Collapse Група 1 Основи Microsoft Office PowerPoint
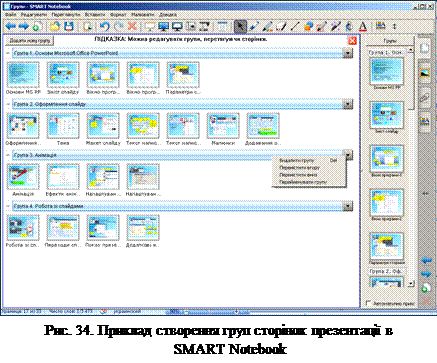 click(8, 53)
